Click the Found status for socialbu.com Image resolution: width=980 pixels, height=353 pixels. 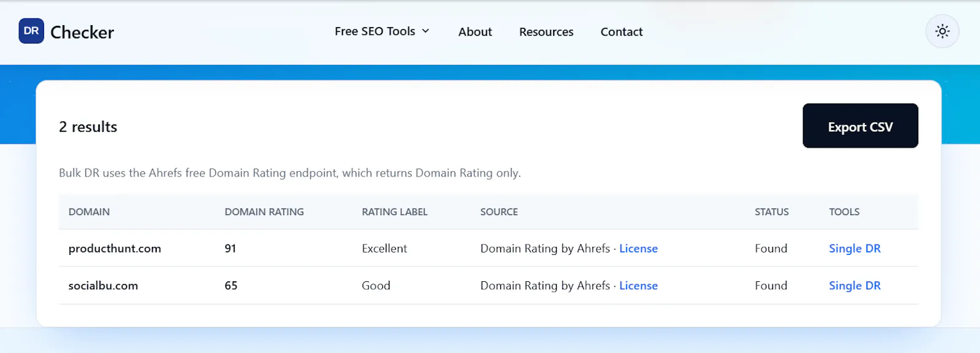[x=771, y=286]
